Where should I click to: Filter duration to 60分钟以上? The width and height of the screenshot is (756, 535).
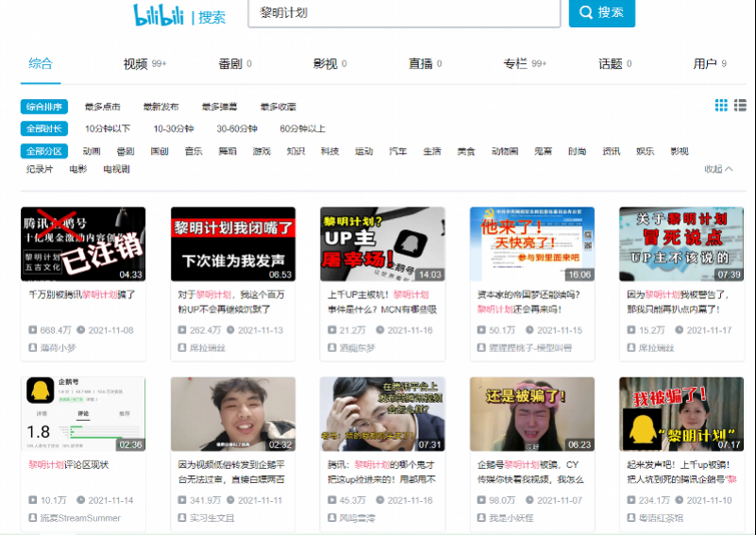(x=303, y=128)
